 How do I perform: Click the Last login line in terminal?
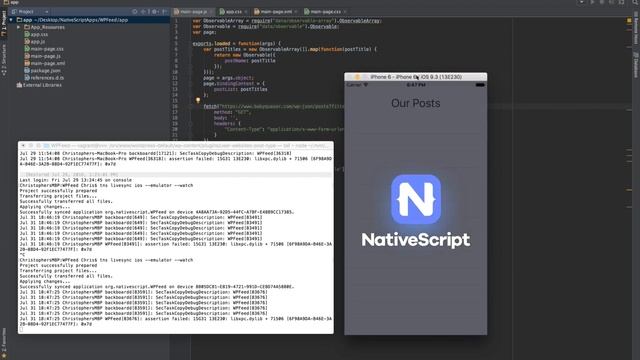76,180
